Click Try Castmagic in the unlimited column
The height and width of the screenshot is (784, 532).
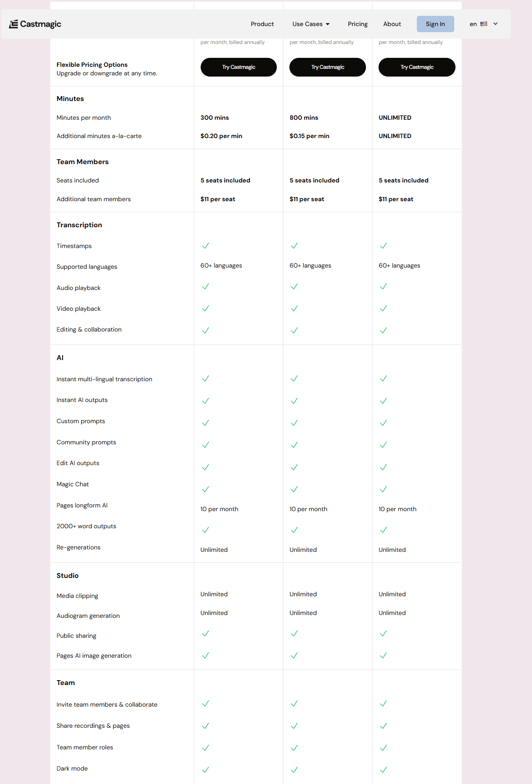(416, 67)
